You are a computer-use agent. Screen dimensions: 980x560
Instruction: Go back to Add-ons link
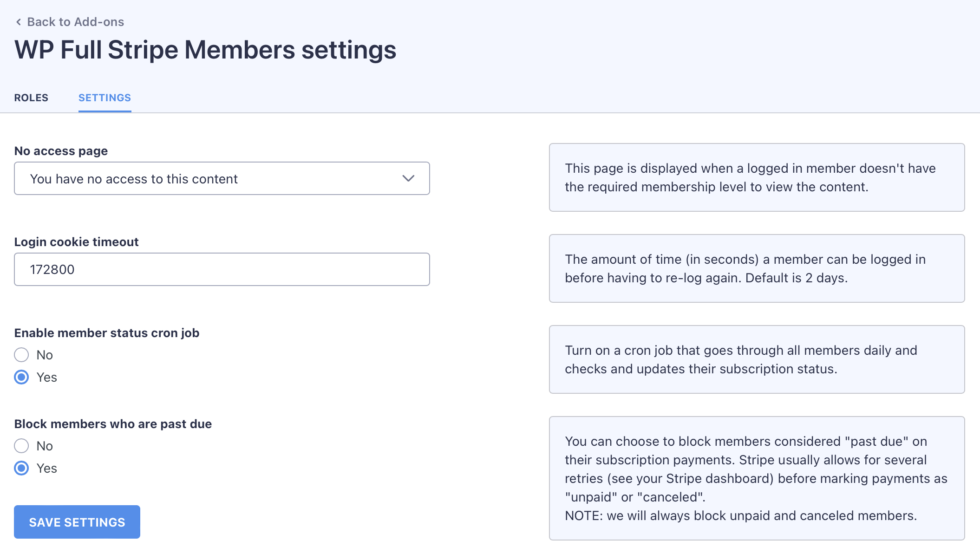pos(75,22)
